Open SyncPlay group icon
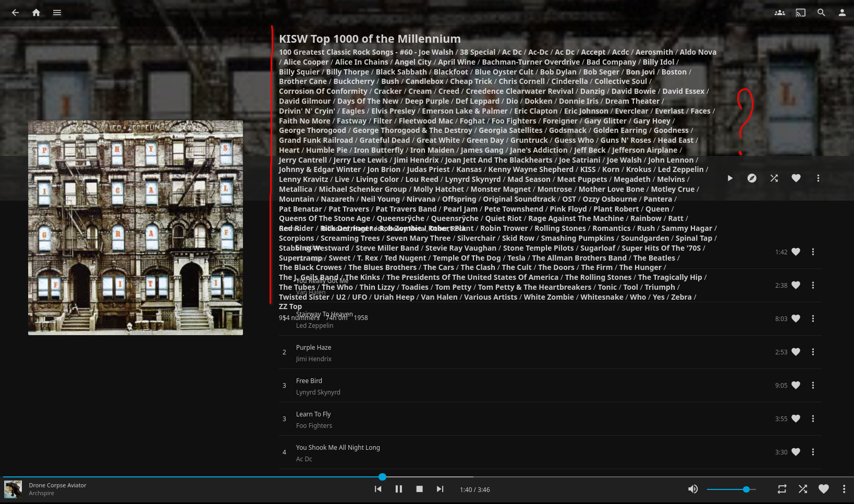854x504 pixels. tap(779, 13)
